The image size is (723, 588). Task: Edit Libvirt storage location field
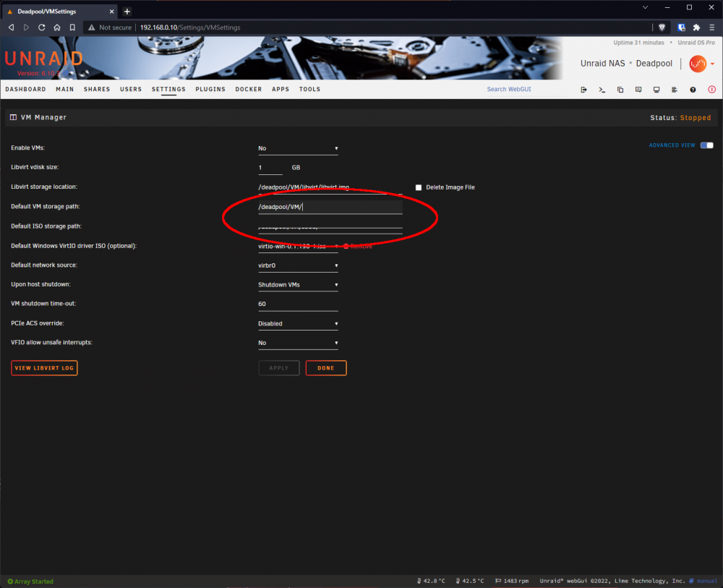(x=330, y=187)
